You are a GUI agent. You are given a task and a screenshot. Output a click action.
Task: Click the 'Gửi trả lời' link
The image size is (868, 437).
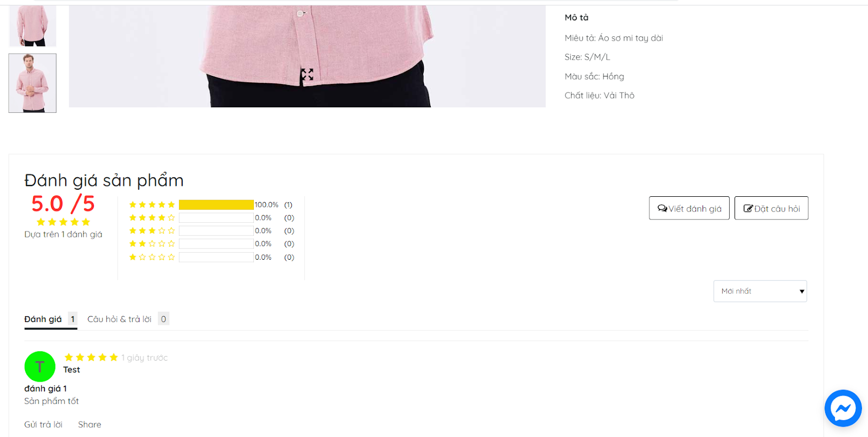tap(43, 425)
